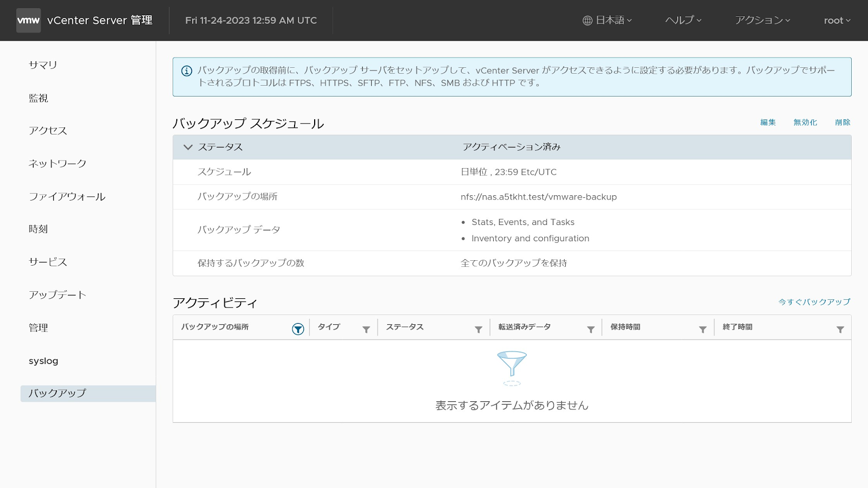
Task: Click アクティビティ heading
Action: (215, 303)
